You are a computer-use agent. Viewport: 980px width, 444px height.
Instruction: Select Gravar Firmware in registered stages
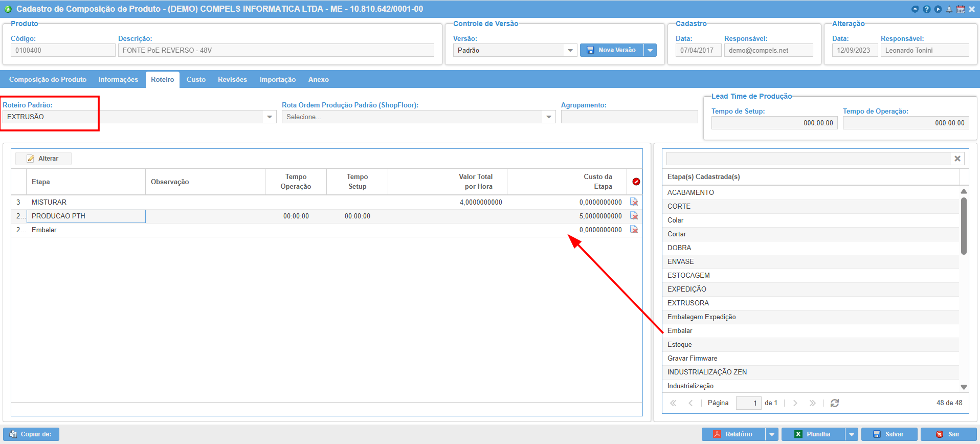[x=811, y=358]
